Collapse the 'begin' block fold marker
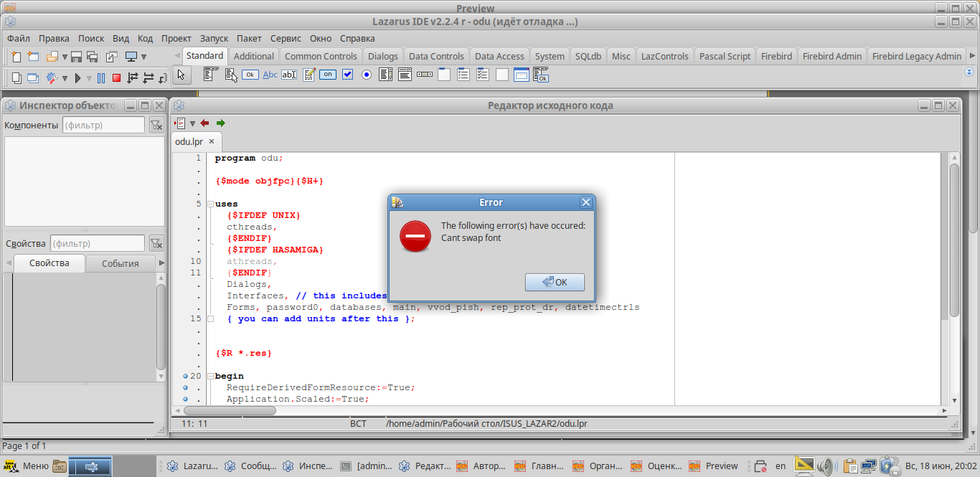Viewport: 980px width, 477px height. click(211, 376)
